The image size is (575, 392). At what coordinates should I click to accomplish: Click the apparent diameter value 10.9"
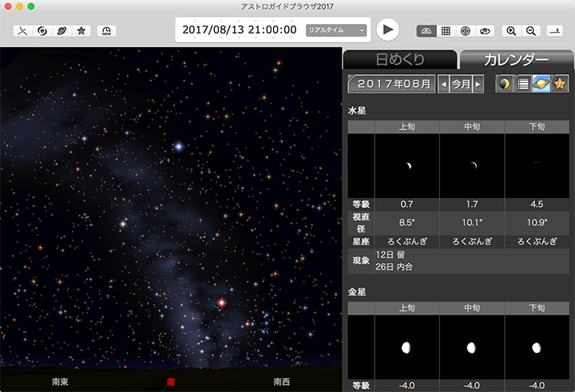pos(537,223)
